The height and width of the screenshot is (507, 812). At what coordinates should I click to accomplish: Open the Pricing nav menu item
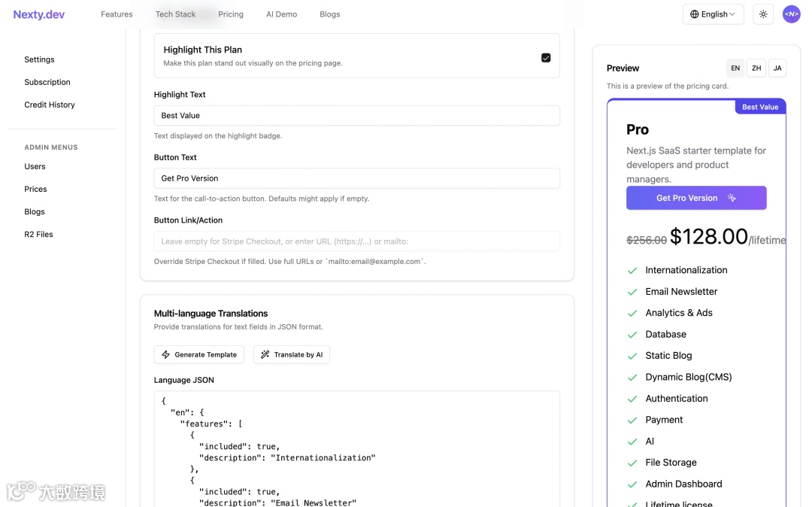click(x=231, y=14)
